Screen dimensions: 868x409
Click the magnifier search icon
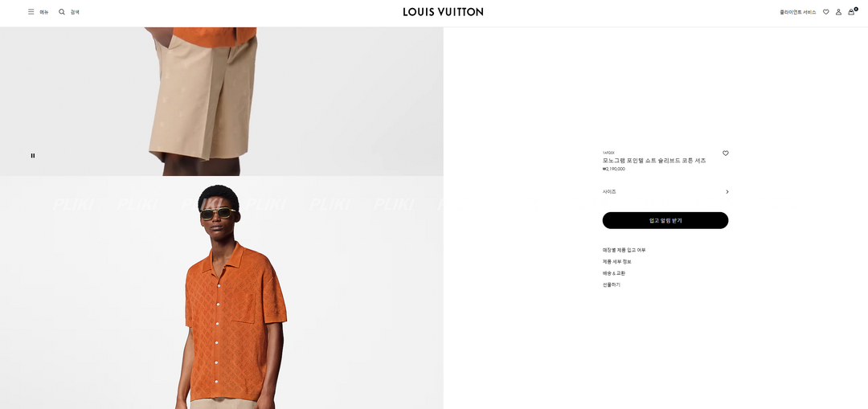coord(62,11)
